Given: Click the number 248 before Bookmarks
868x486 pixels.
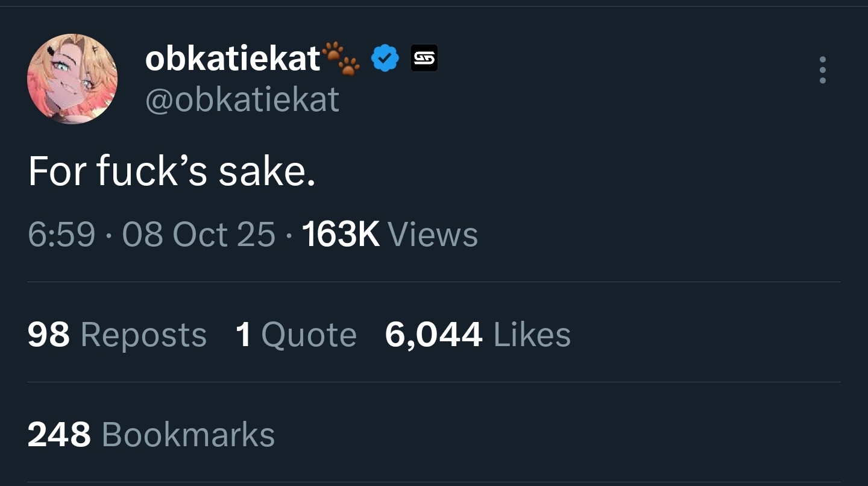Looking at the screenshot, I should pyautogui.click(x=59, y=434).
